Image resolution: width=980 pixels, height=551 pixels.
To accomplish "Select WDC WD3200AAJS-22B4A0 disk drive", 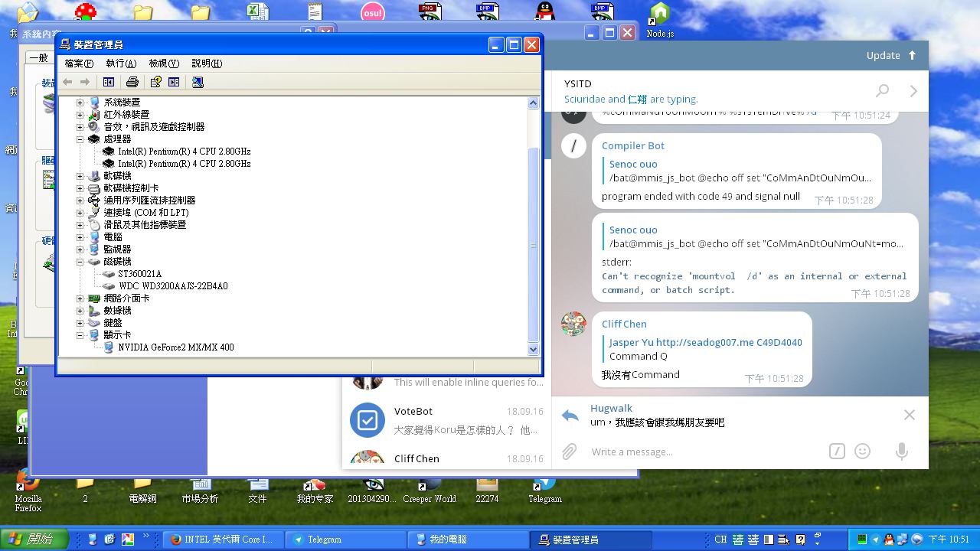I will (x=173, y=286).
